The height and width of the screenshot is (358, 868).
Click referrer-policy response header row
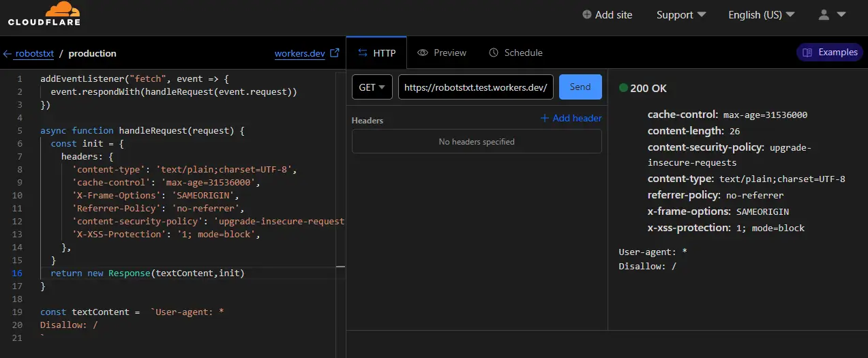pyautogui.click(x=716, y=195)
